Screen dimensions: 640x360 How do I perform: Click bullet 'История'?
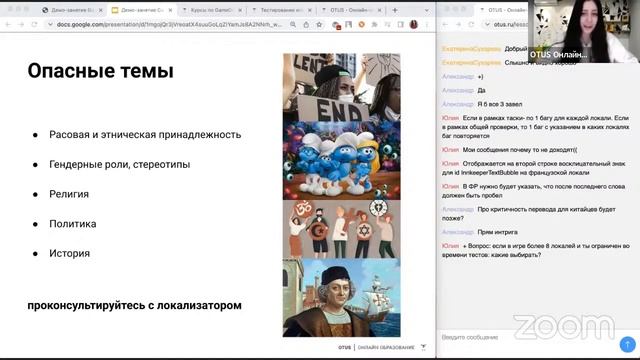pyautogui.click(x=69, y=253)
